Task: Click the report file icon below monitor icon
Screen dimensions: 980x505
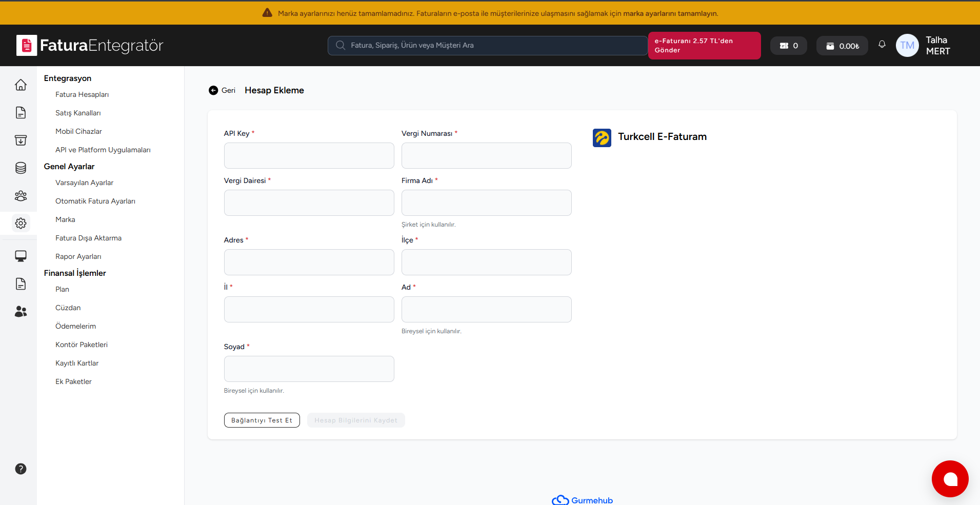Action: coord(21,284)
